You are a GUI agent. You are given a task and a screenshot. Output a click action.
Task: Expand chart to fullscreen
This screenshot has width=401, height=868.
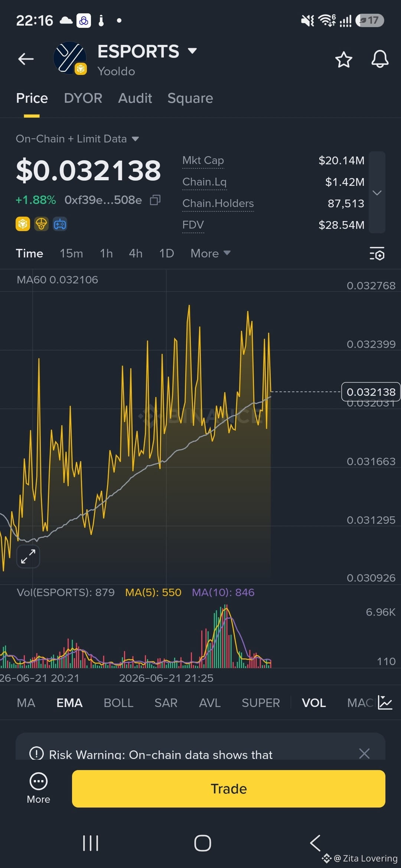pyautogui.click(x=28, y=556)
